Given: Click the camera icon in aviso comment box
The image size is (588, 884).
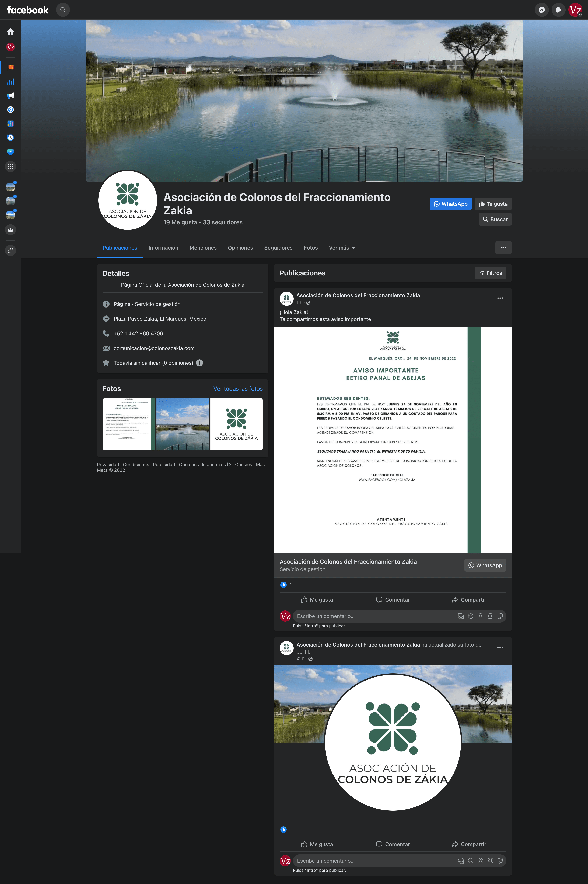Looking at the screenshot, I should pos(480,616).
